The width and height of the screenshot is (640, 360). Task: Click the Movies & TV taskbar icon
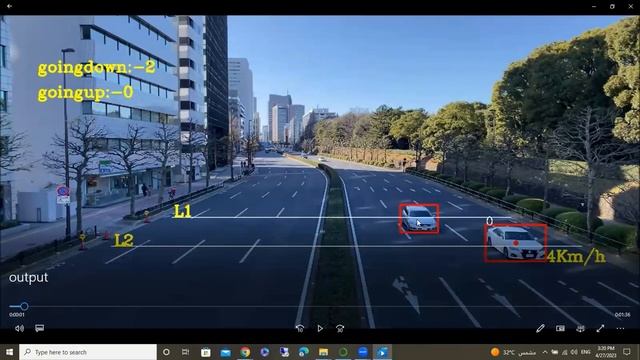pos(382,352)
